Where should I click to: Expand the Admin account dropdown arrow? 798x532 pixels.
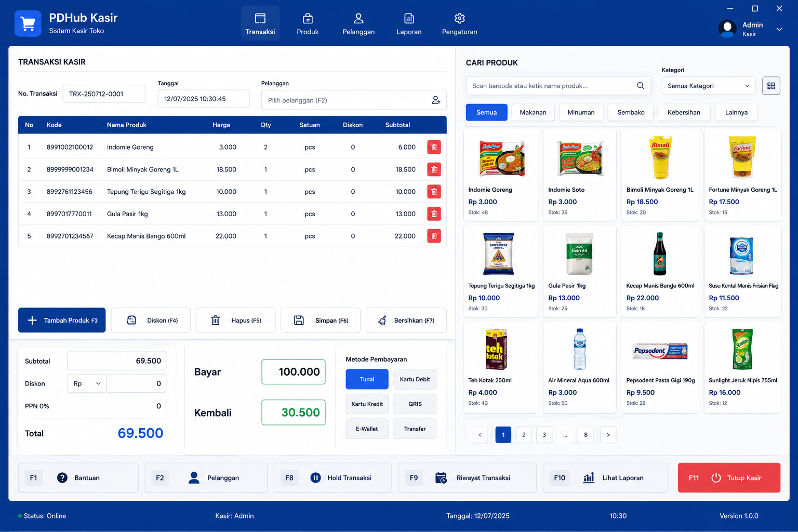tap(779, 29)
